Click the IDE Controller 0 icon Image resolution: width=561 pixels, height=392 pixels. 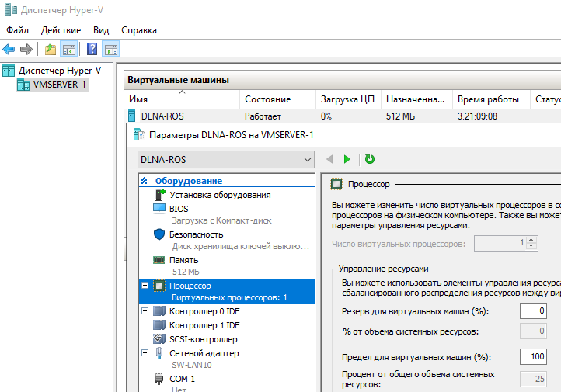coord(159,311)
